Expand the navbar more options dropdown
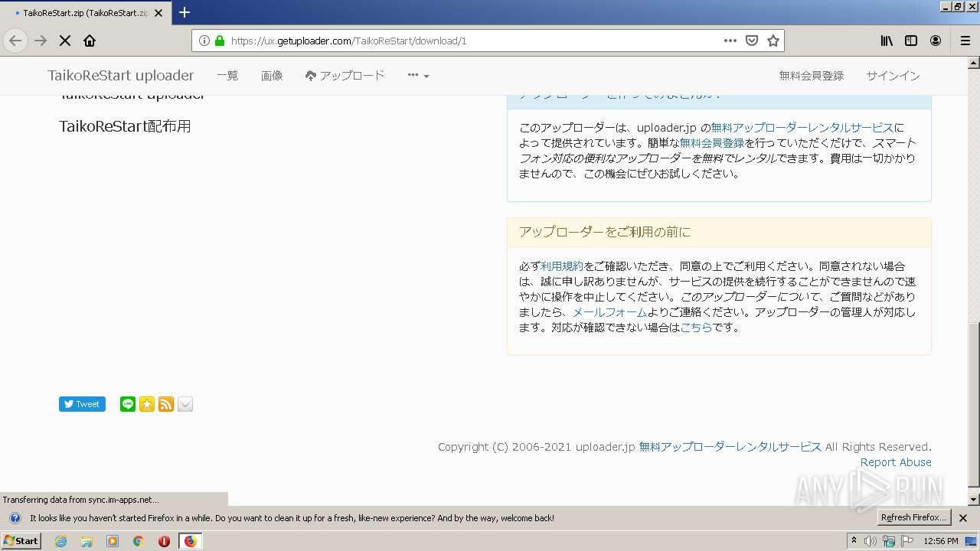 click(x=418, y=76)
